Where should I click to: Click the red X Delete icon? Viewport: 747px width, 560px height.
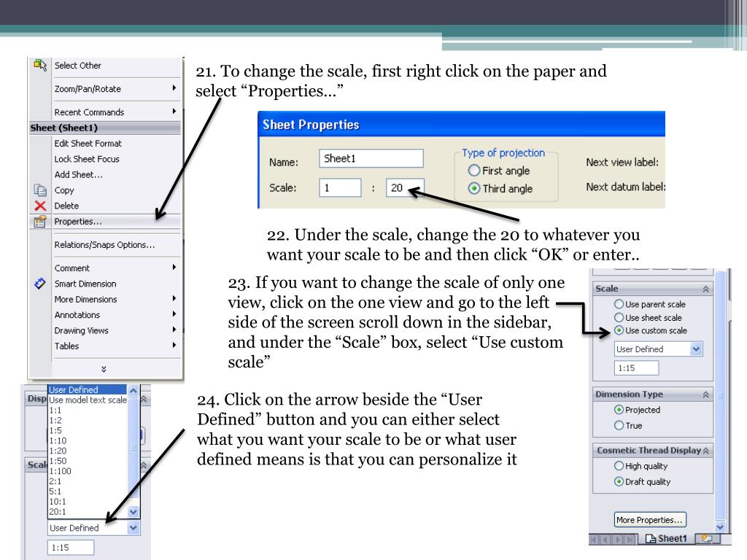39,206
